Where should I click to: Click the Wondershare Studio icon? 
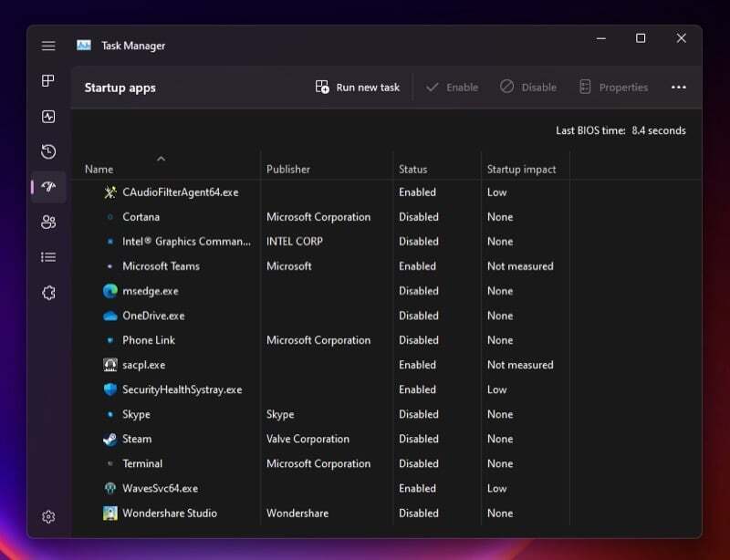pos(109,513)
